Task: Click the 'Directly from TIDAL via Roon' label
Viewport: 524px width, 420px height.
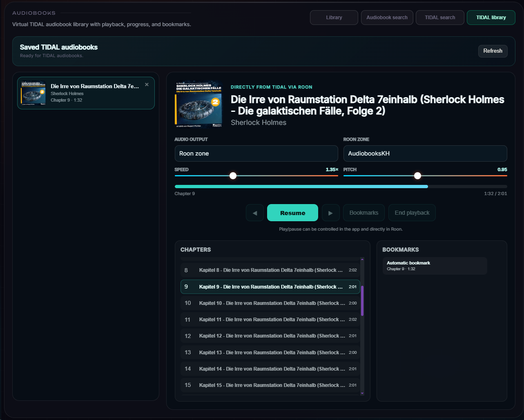Action: 272,87
